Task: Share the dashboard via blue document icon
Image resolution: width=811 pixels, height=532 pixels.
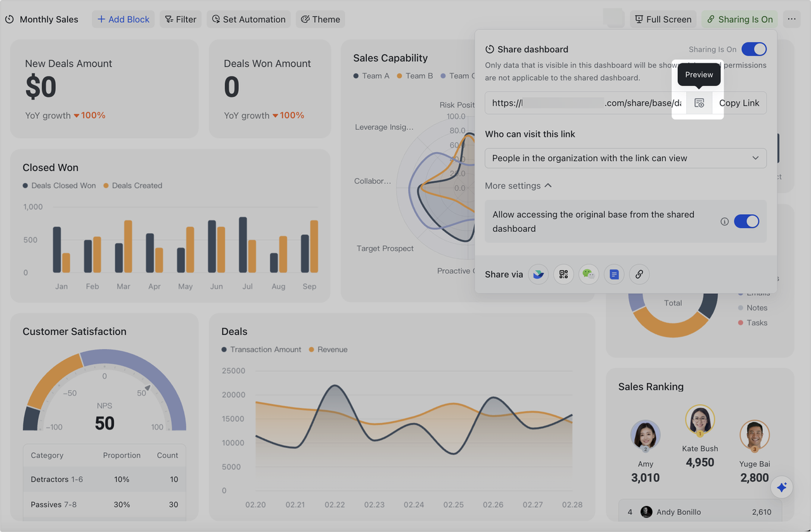Action: click(x=614, y=274)
